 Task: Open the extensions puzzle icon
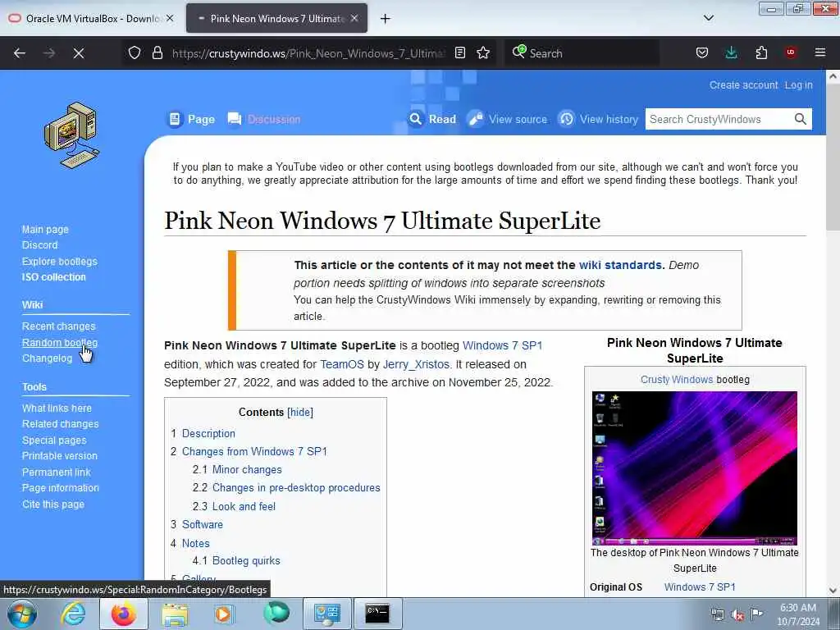pyautogui.click(x=761, y=53)
